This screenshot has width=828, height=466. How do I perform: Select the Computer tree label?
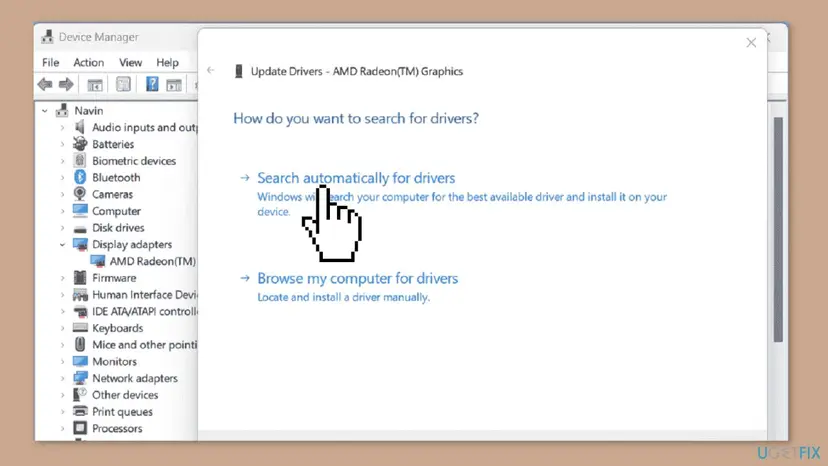click(x=116, y=211)
